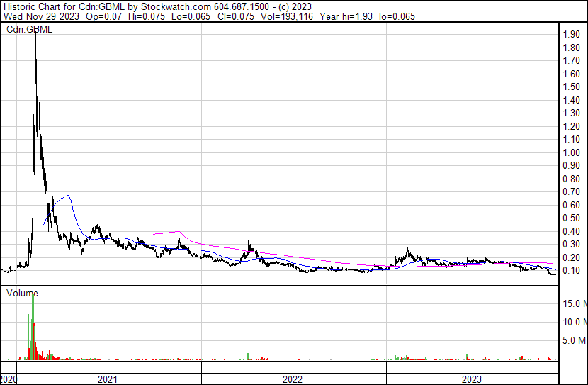Click the chart title 'Historic Chart for Cdn:GBML'
Viewport: 588px width, 385px height.
[64, 6]
